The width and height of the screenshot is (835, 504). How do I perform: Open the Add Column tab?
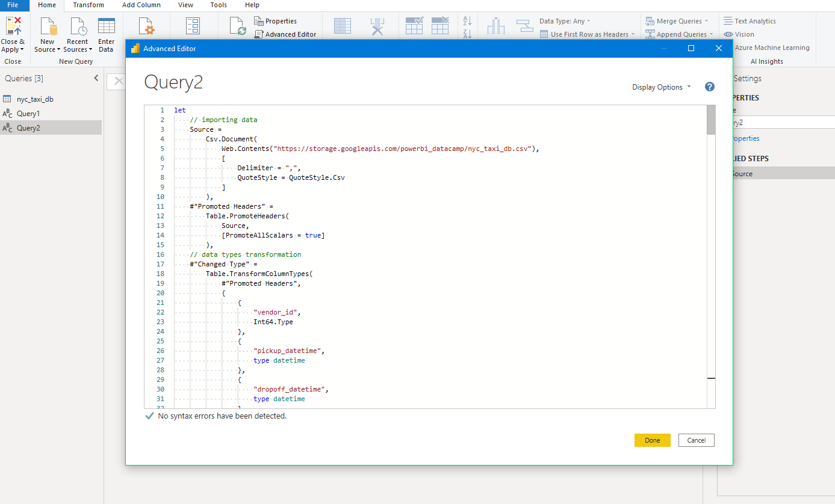[x=141, y=5]
